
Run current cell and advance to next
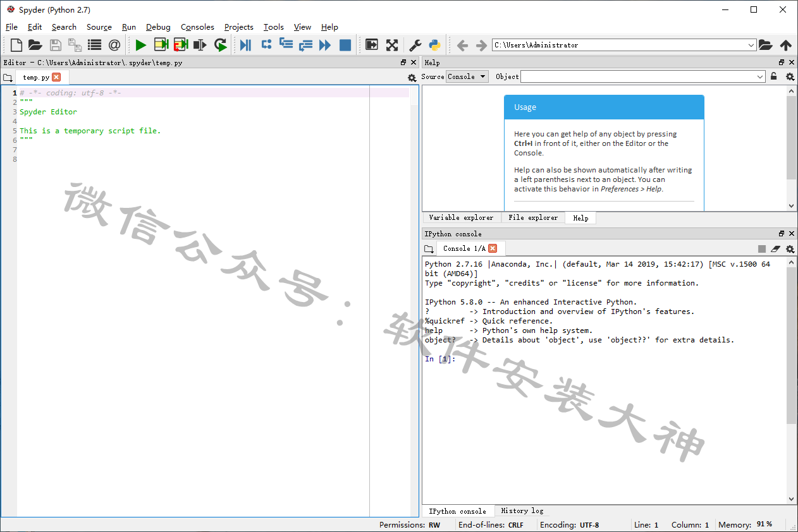point(181,45)
